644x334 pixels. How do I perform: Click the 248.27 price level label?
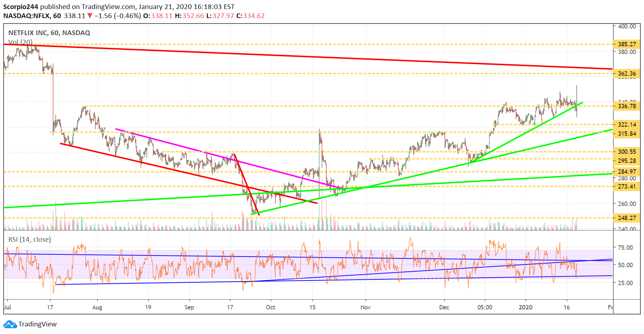[627, 218]
